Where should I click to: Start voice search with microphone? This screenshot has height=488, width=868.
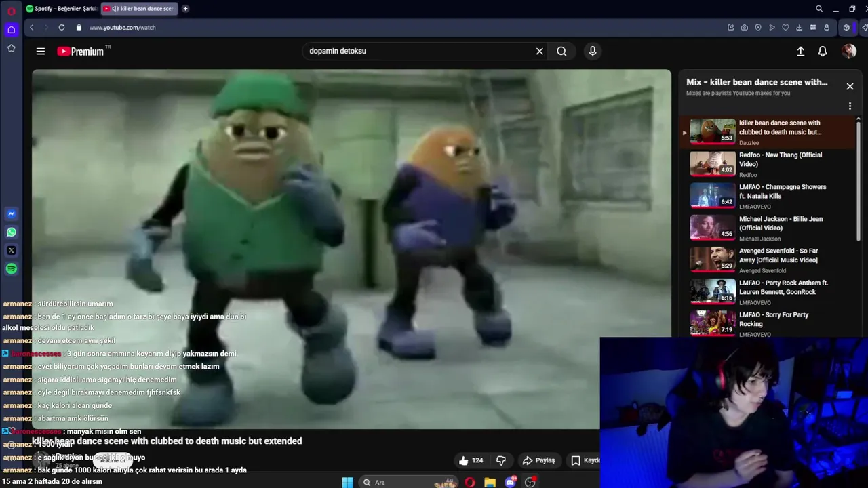[593, 52]
